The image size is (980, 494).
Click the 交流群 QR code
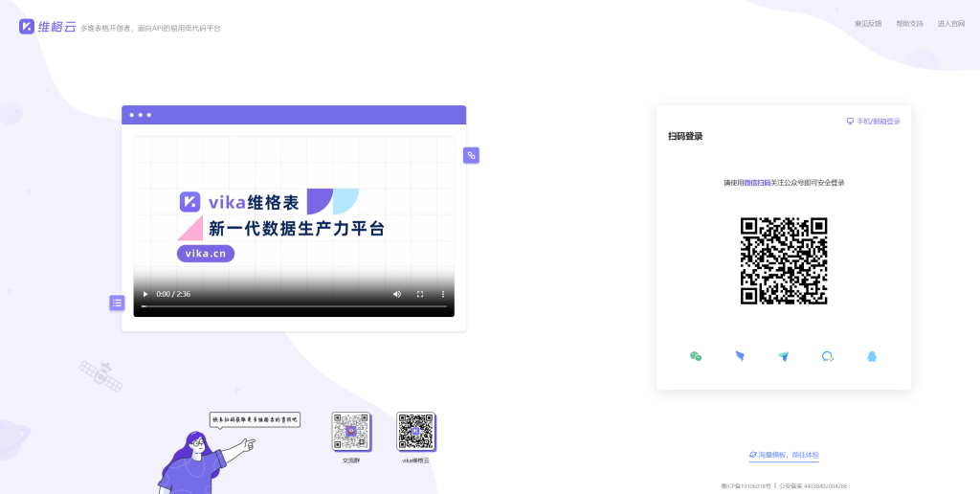pyautogui.click(x=350, y=432)
